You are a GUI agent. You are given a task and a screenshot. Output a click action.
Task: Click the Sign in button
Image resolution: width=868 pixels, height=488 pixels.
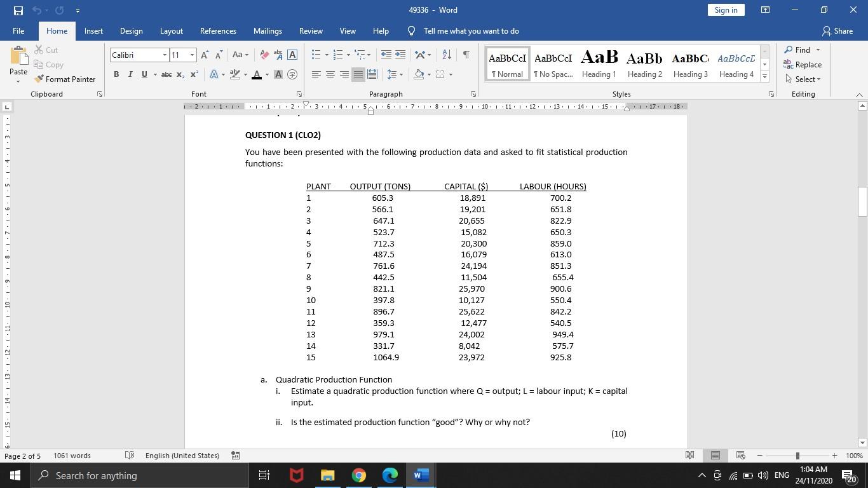pyautogui.click(x=724, y=11)
